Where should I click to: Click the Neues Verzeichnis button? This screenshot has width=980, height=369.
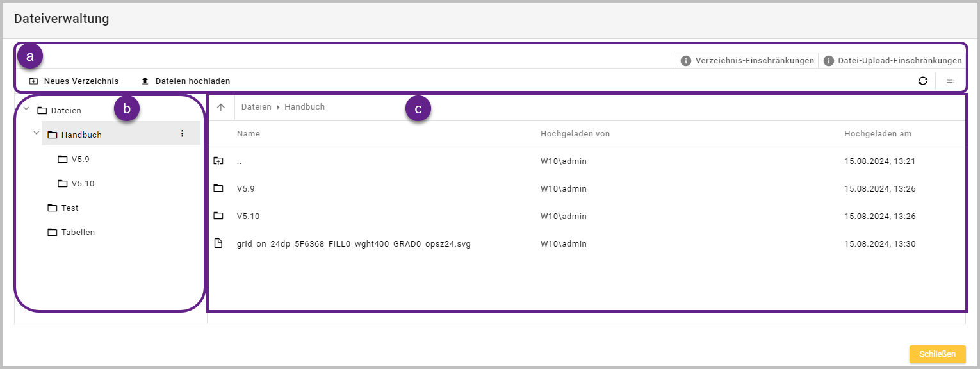pyautogui.click(x=74, y=81)
